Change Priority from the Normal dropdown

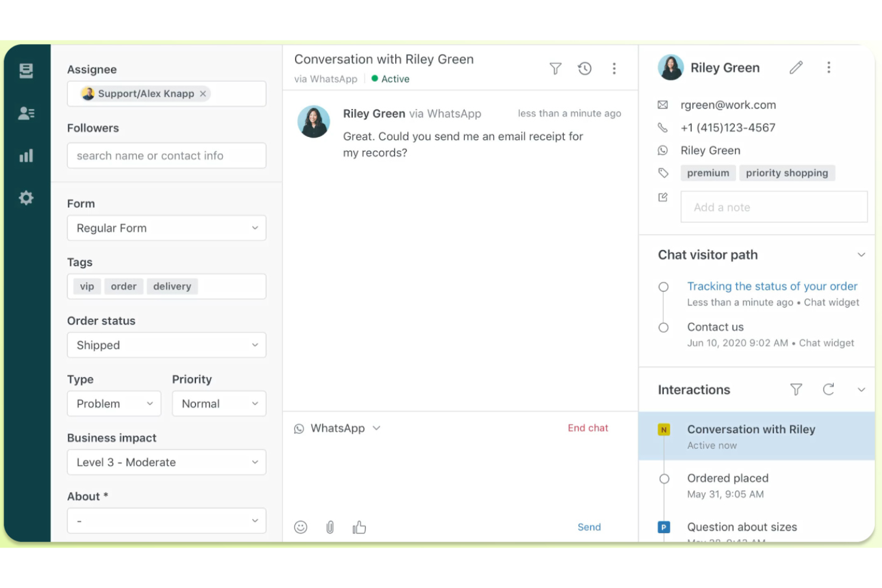click(x=219, y=403)
